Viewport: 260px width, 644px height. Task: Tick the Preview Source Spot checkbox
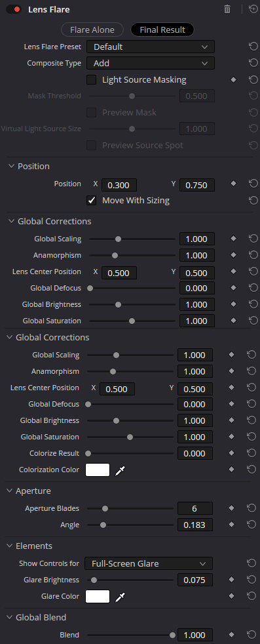[92, 146]
